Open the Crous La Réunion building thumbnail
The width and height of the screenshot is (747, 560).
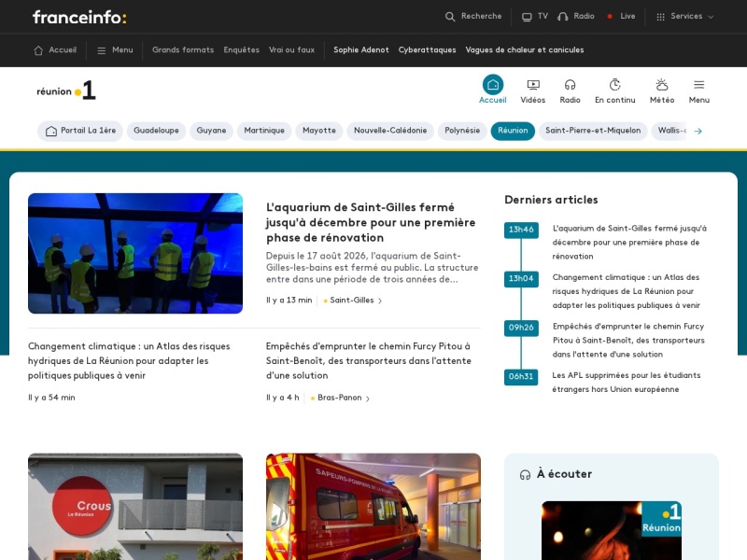[135, 507]
